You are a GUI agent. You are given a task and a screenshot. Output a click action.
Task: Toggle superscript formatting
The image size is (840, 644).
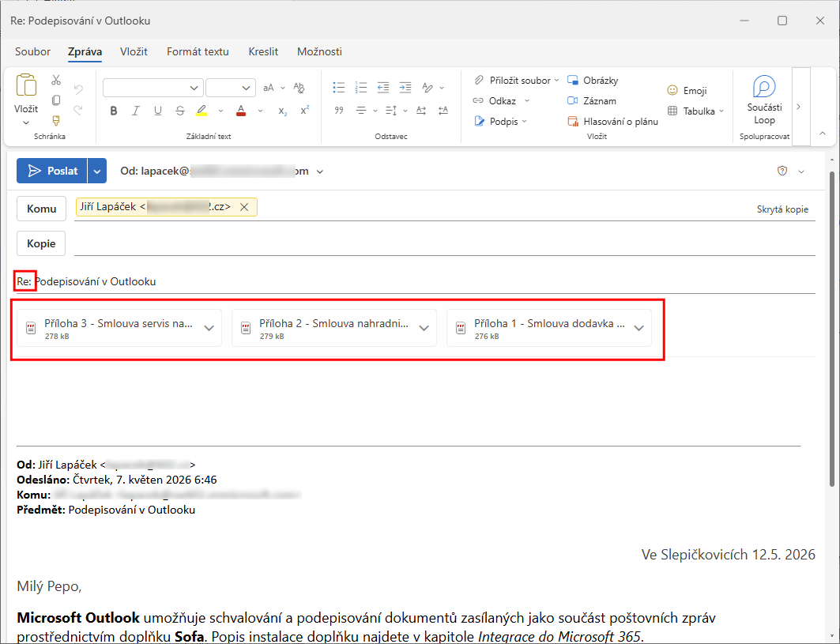[x=304, y=111]
